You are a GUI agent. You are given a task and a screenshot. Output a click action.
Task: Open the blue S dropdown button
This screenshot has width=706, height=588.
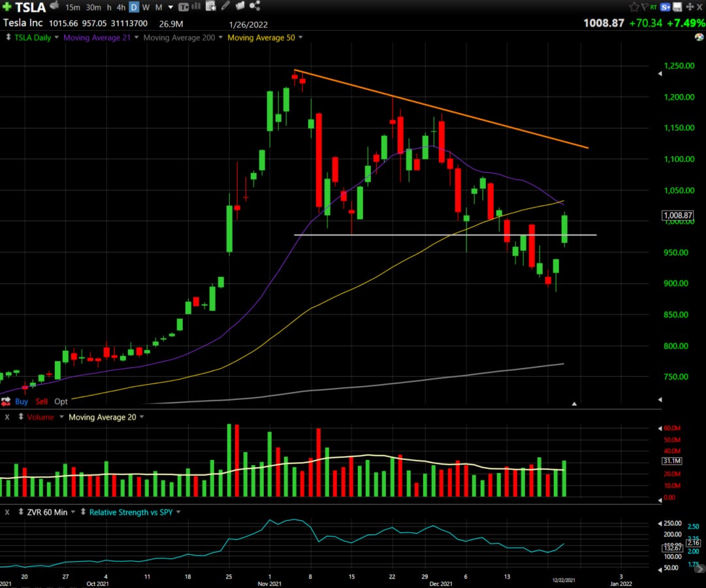point(665,7)
